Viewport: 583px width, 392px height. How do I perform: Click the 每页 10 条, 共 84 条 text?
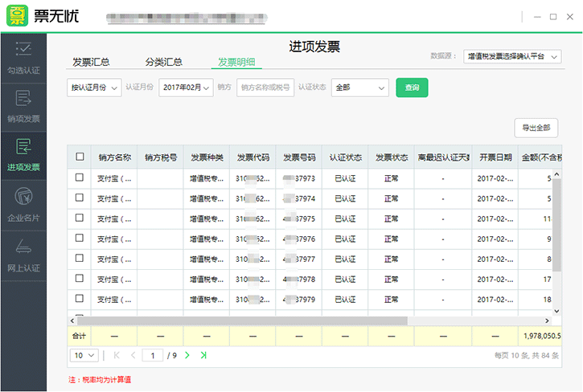(x=527, y=356)
